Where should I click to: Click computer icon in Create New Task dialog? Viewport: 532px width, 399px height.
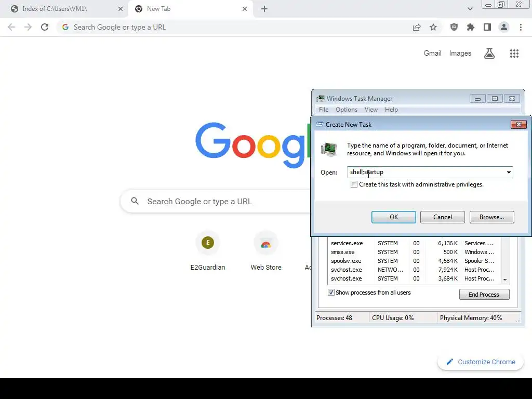coord(329,149)
